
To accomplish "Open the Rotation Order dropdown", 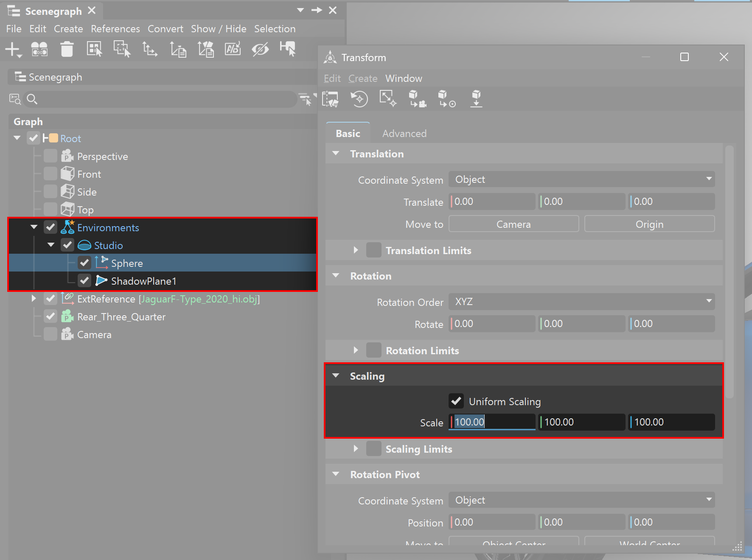I will (x=581, y=302).
